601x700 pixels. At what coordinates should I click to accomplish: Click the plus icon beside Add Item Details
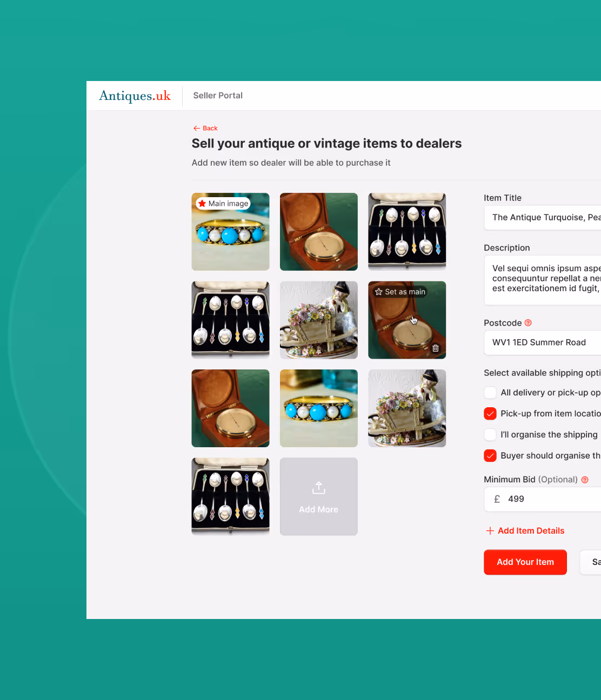490,531
